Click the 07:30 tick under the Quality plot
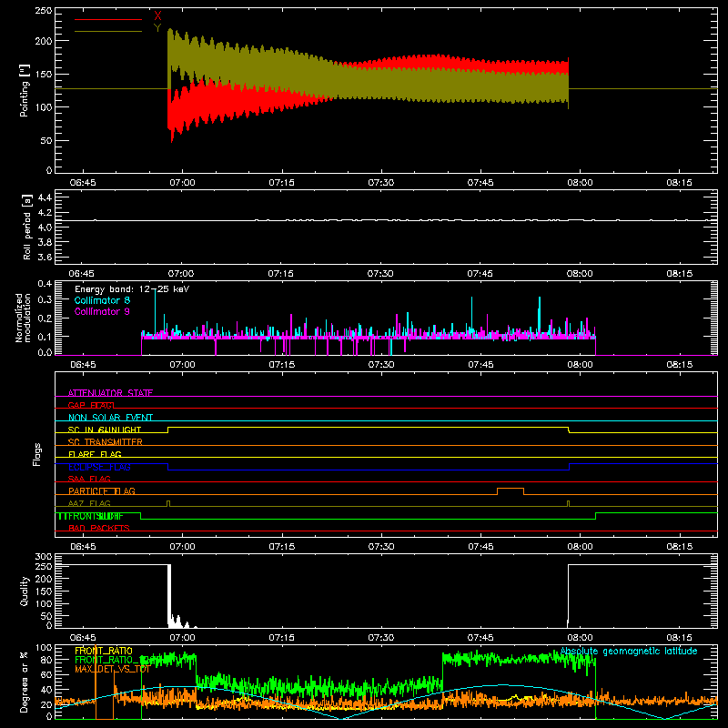 point(380,638)
